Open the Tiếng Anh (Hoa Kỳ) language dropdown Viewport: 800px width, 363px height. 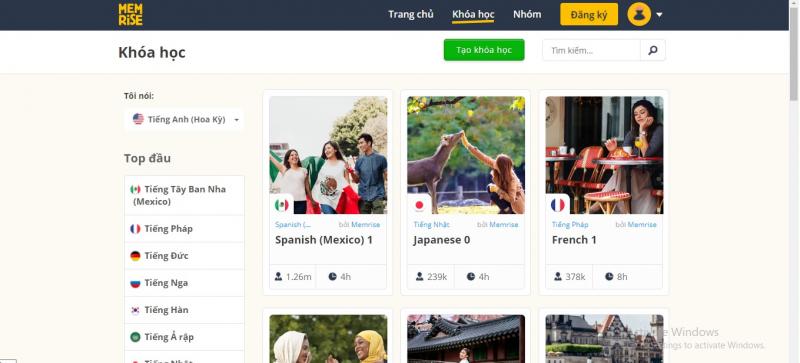[x=185, y=119]
